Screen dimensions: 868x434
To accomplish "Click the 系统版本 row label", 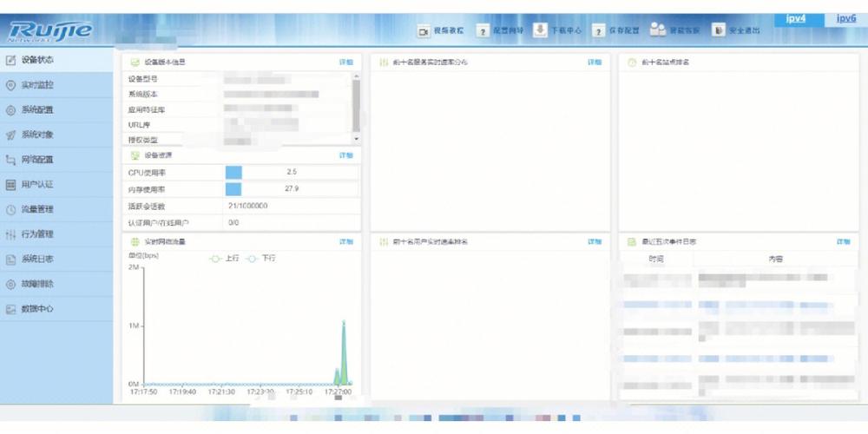I will (x=143, y=95).
